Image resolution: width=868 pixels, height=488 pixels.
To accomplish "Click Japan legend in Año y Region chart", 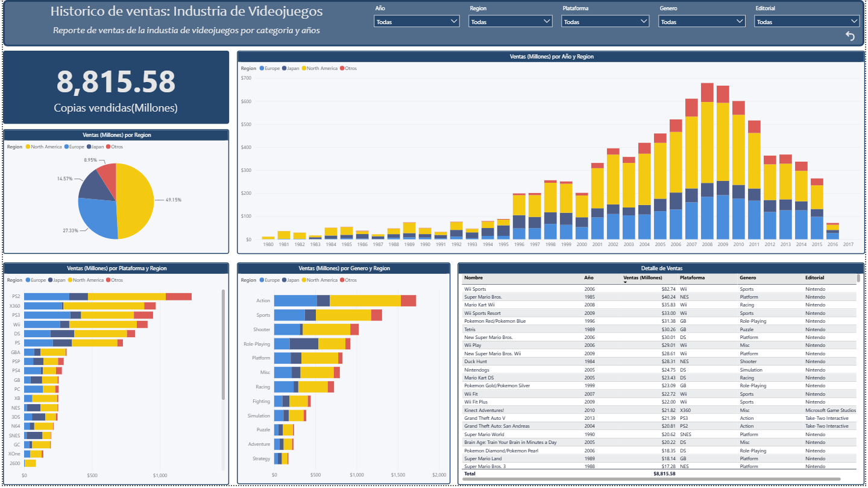I will pyautogui.click(x=291, y=68).
